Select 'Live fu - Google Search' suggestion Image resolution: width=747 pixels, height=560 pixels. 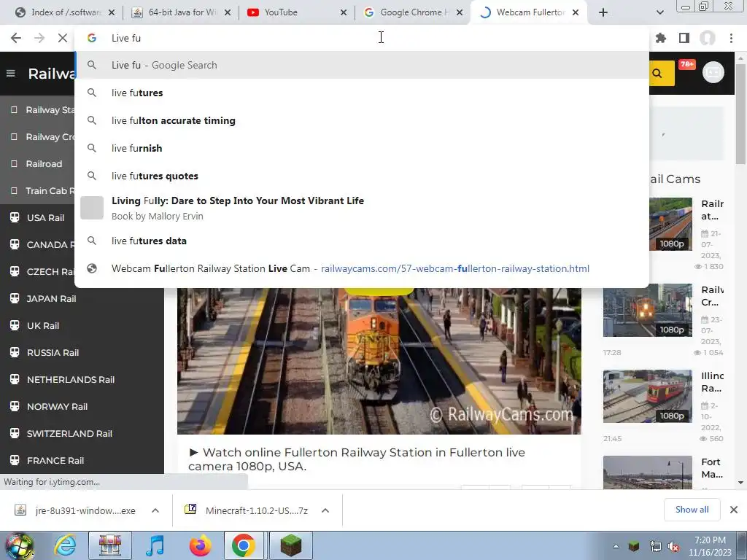[362, 65]
